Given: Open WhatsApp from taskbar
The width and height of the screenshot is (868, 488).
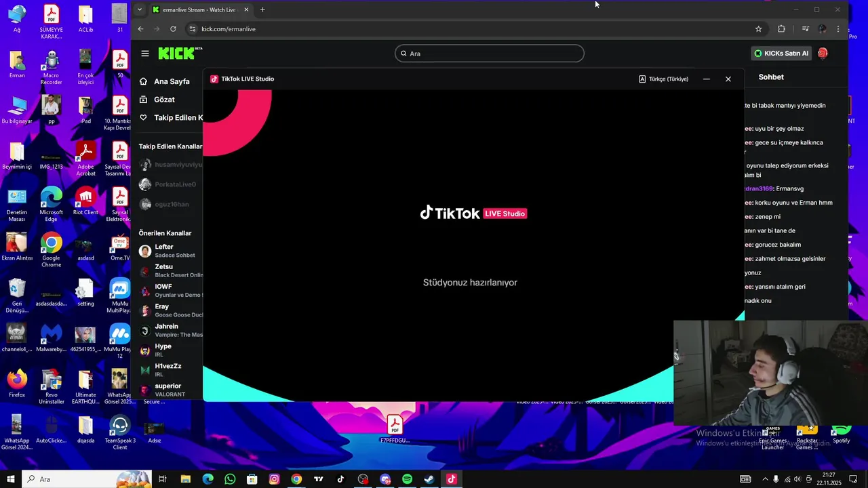Looking at the screenshot, I should (x=230, y=479).
